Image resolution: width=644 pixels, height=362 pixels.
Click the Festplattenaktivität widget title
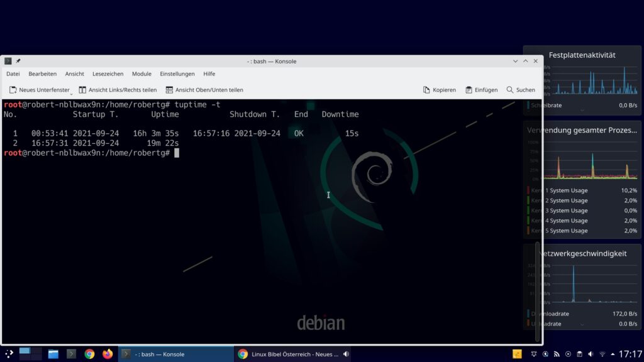click(582, 55)
